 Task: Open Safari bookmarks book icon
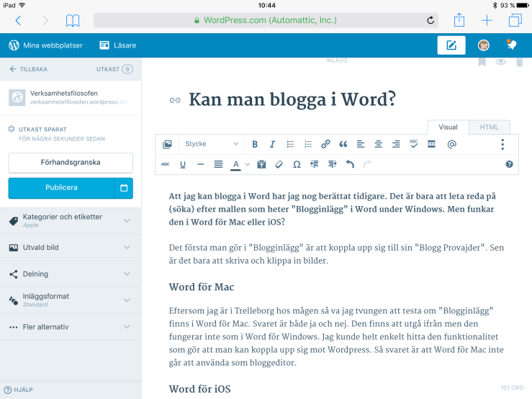point(73,21)
